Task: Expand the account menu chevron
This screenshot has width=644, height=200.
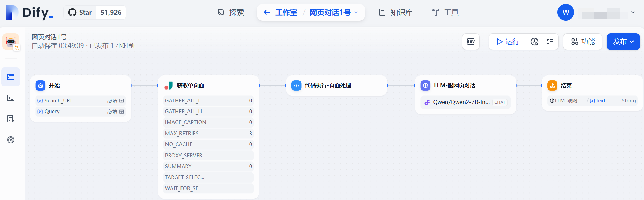Action: pos(633,13)
